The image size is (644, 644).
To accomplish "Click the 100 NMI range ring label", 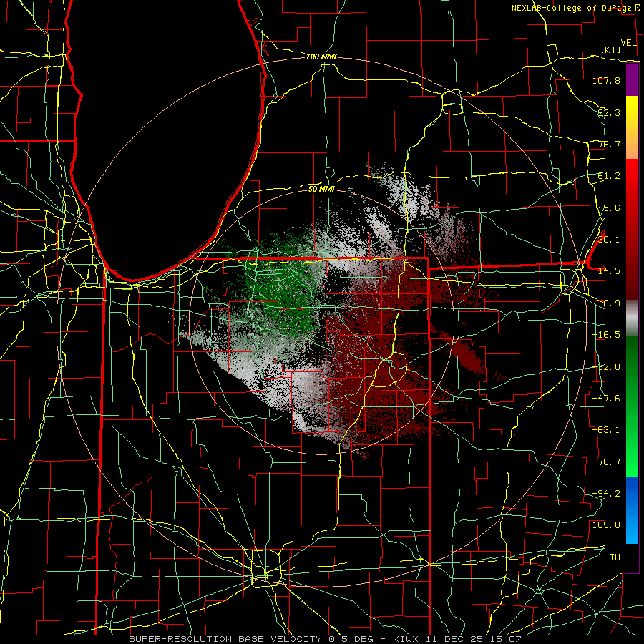I will 321,57.
